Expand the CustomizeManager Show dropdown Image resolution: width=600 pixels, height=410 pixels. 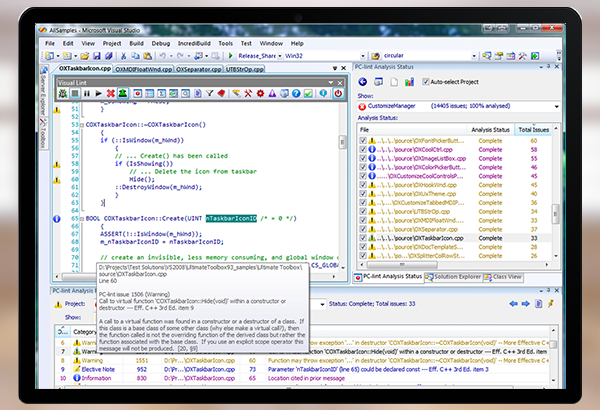[x=556, y=106]
